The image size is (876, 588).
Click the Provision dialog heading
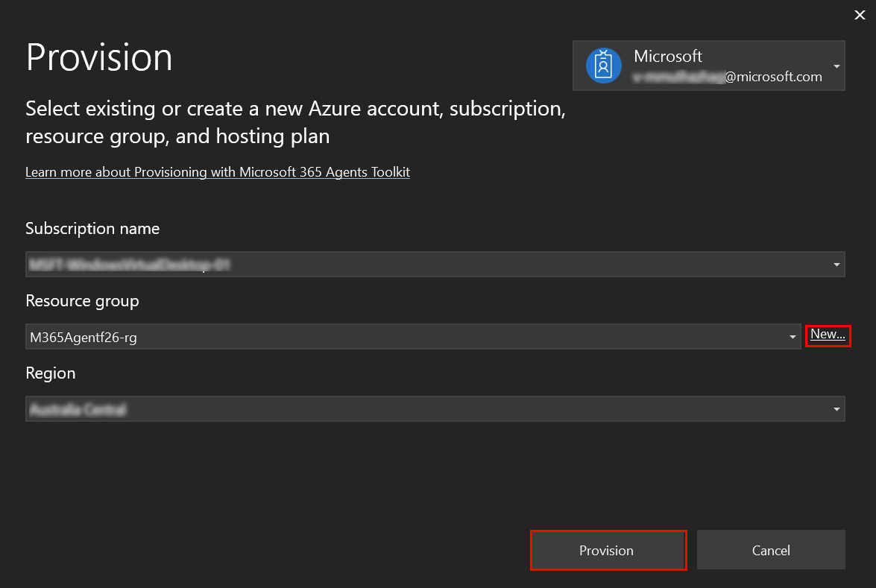99,57
